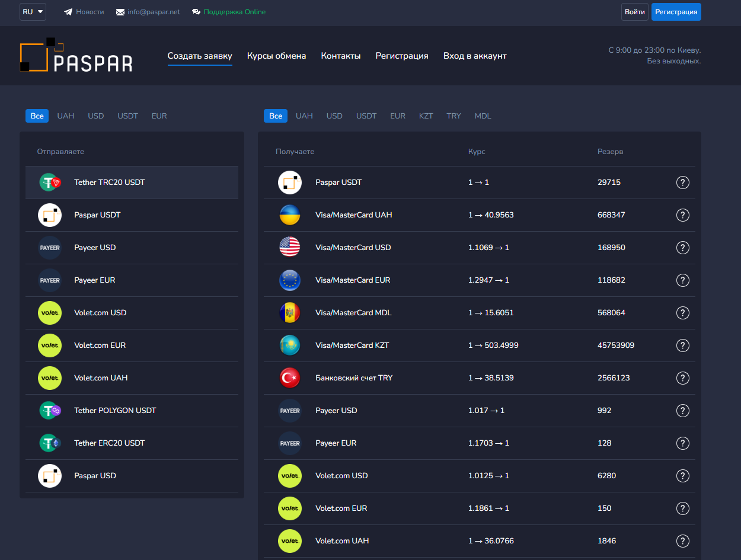Screen dimensions: 741x560
Task: Filter the Отправляете list by EUR
Action: coord(159,116)
